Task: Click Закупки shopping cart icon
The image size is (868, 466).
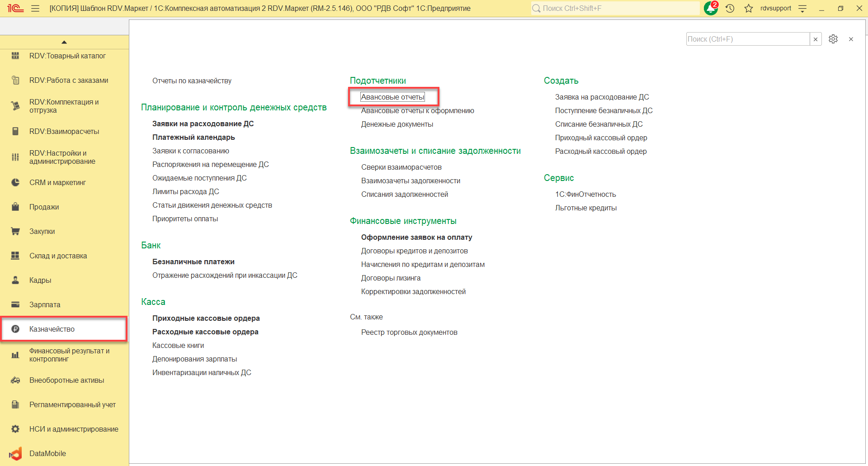Action: (15, 231)
